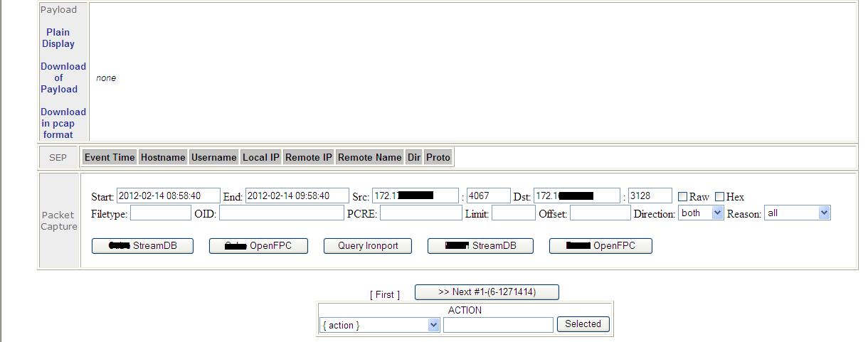
Task: Go to the next event with >> Next
Action: point(487,292)
